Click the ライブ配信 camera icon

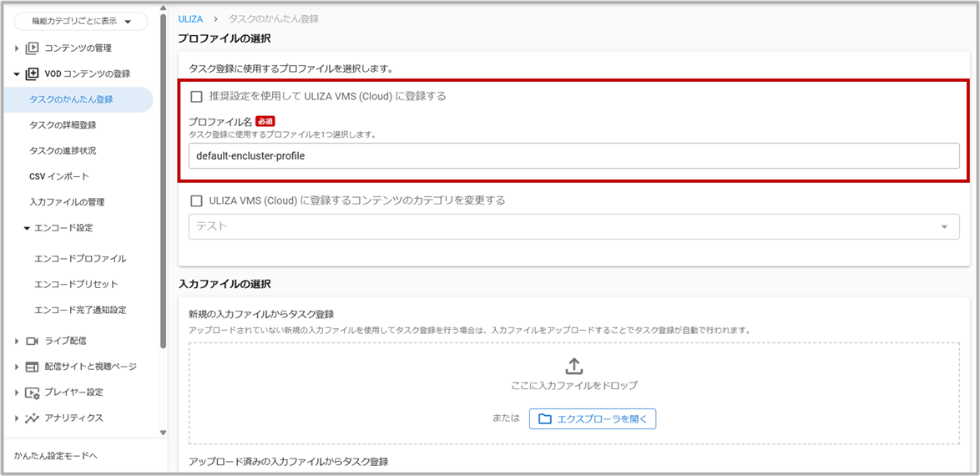[32, 341]
